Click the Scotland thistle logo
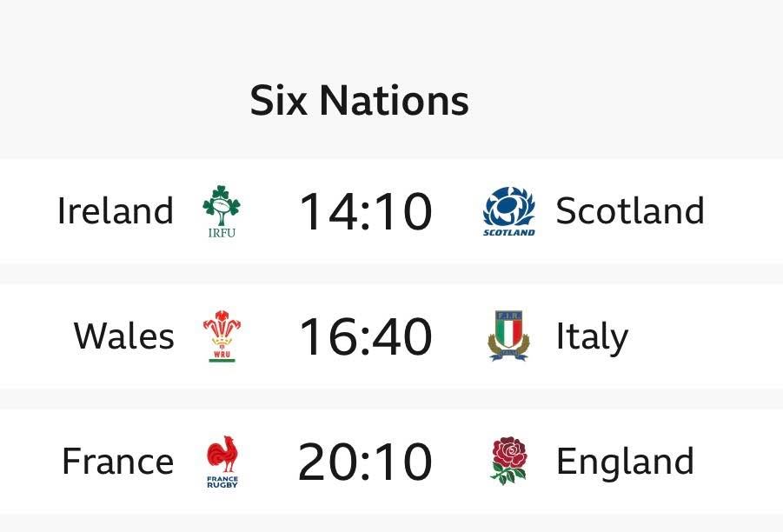This screenshot has width=783, height=532. [x=509, y=211]
